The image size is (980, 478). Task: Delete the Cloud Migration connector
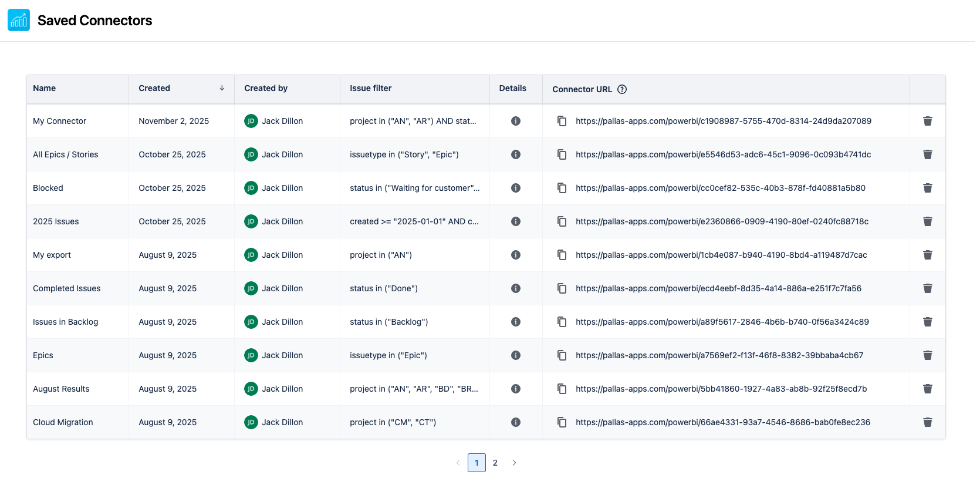[928, 422]
